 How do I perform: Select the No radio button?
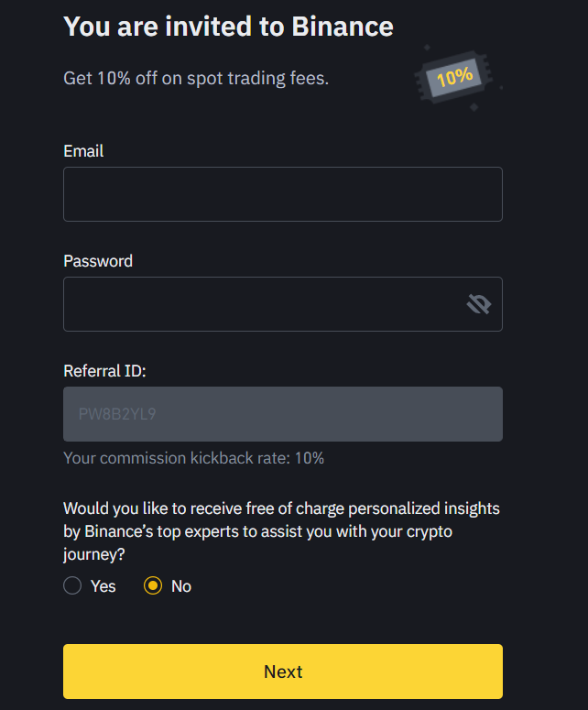[153, 585]
